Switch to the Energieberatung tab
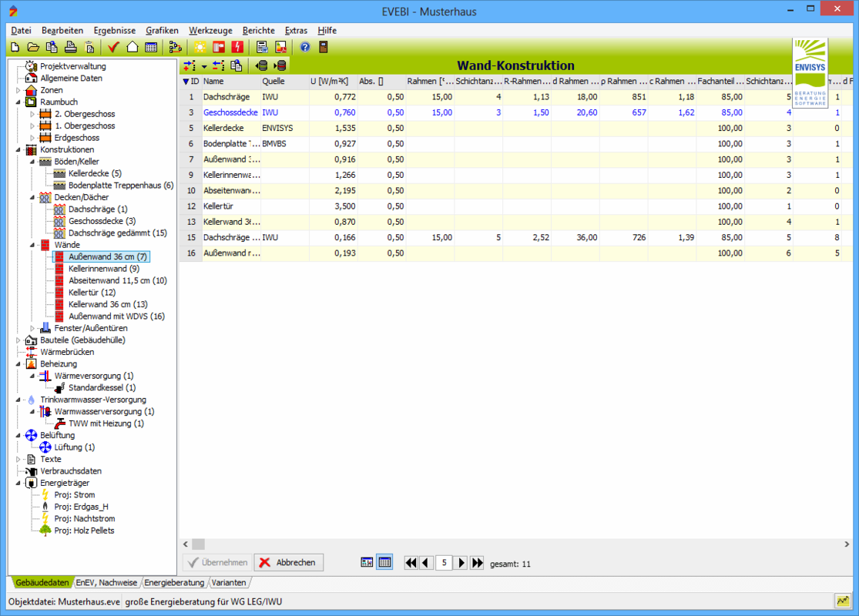This screenshot has height=616, width=859. (174, 583)
